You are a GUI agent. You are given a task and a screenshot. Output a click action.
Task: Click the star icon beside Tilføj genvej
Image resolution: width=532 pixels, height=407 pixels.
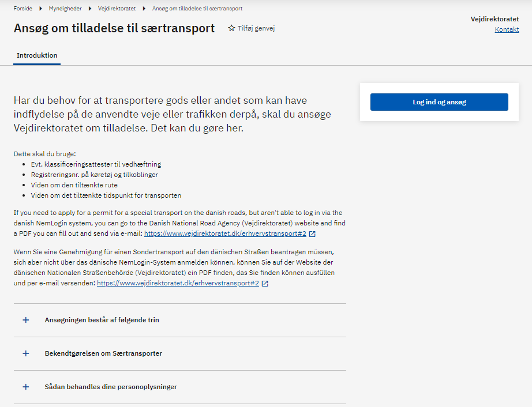point(231,28)
